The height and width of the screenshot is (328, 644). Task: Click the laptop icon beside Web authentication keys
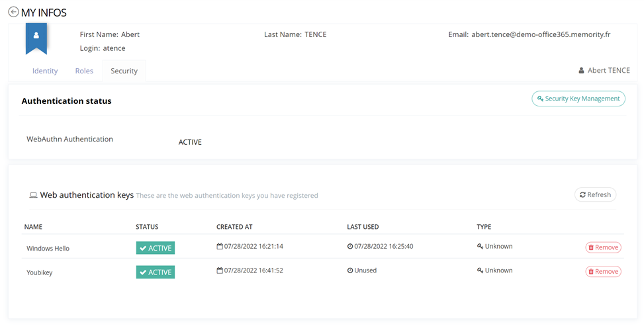pos(33,196)
